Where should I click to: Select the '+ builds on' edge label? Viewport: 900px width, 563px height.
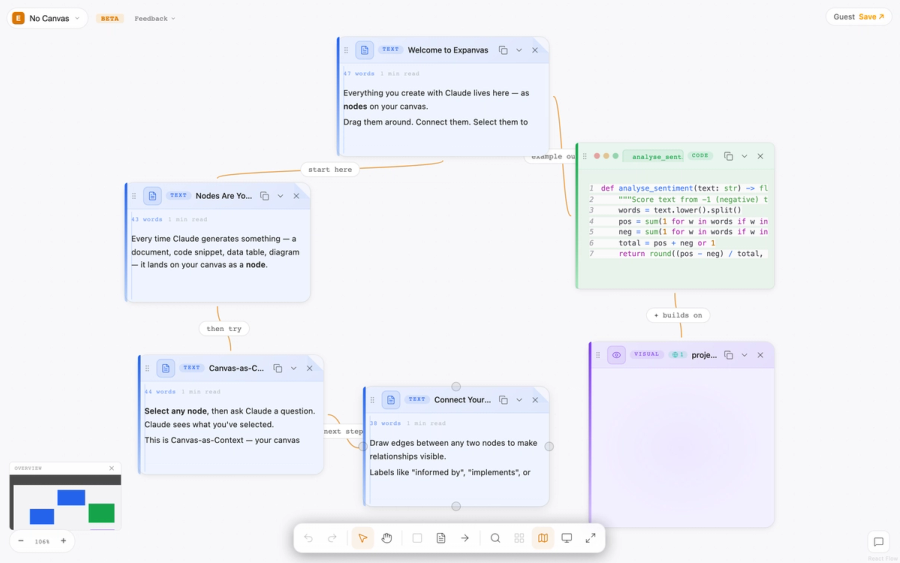(678, 315)
